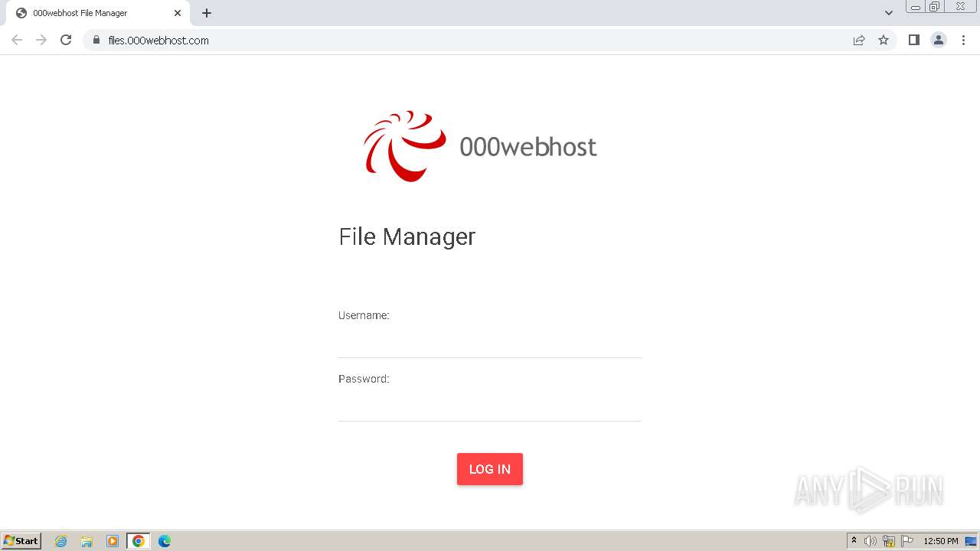Open the Chrome profile avatar menu

(939, 41)
